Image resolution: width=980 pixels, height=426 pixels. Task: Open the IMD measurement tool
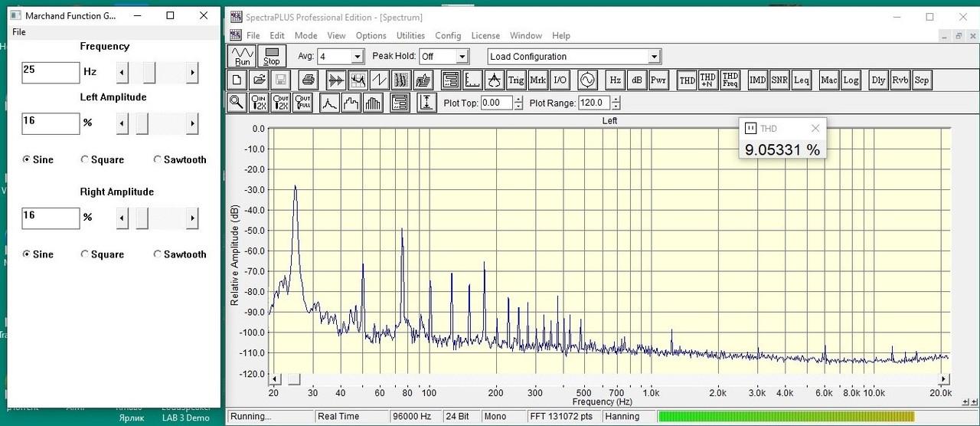click(x=757, y=80)
